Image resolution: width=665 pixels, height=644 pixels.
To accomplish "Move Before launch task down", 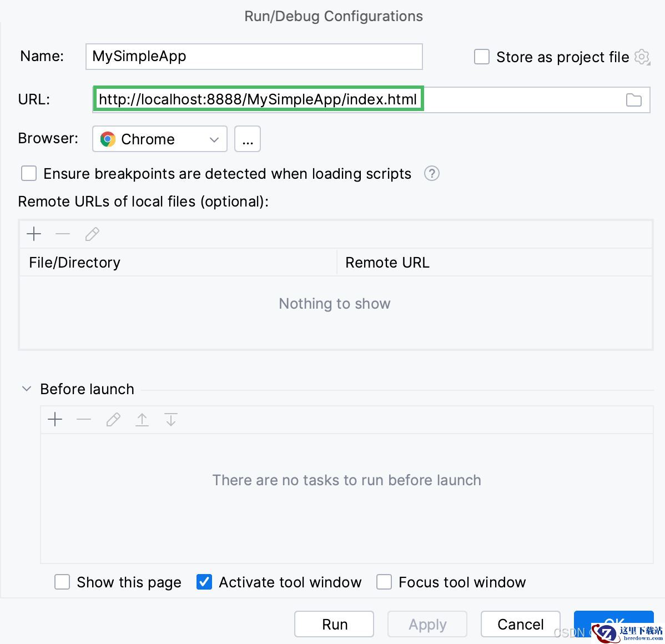I will click(171, 420).
